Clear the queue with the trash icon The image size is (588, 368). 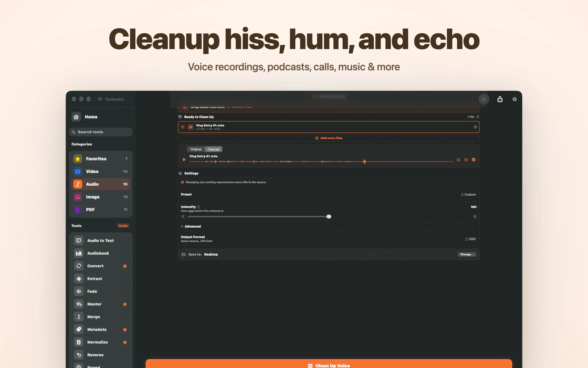pos(478,117)
